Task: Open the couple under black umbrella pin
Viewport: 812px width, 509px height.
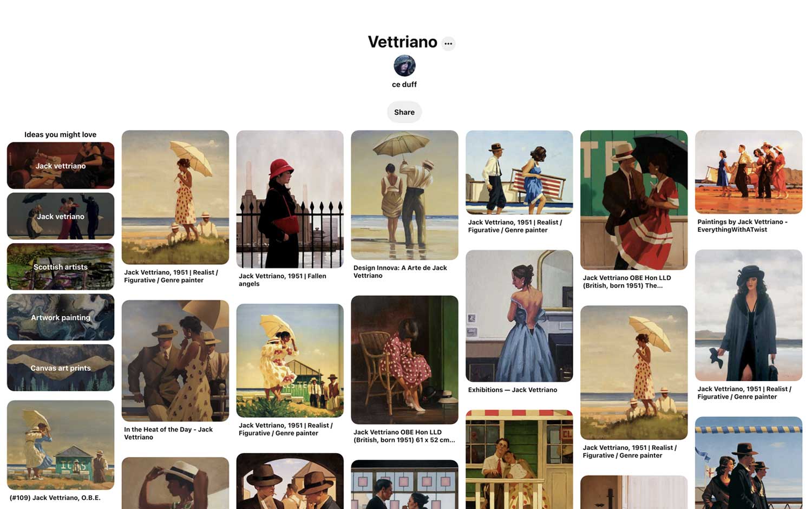Action: tap(634, 200)
